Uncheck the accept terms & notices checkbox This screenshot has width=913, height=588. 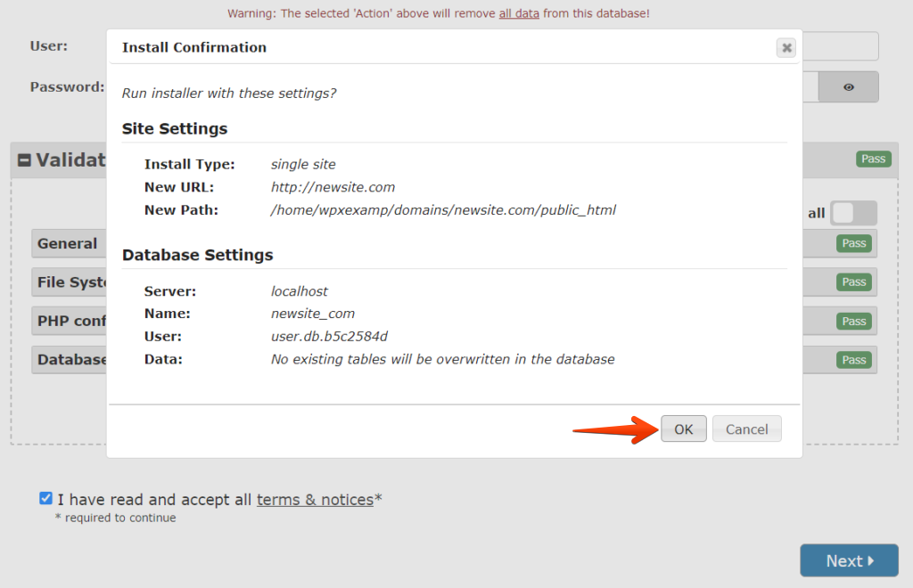(46, 499)
